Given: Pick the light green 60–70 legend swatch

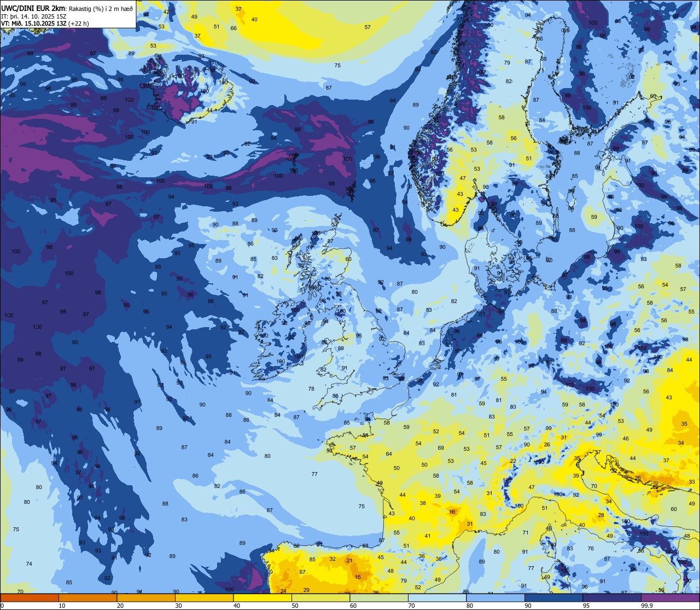Looking at the screenshot, I should (379, 597).
